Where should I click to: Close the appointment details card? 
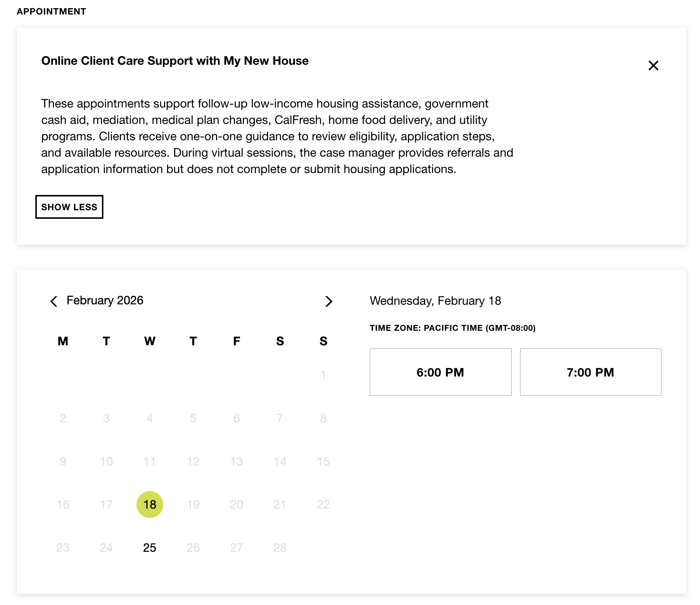(x=653, y=65)
